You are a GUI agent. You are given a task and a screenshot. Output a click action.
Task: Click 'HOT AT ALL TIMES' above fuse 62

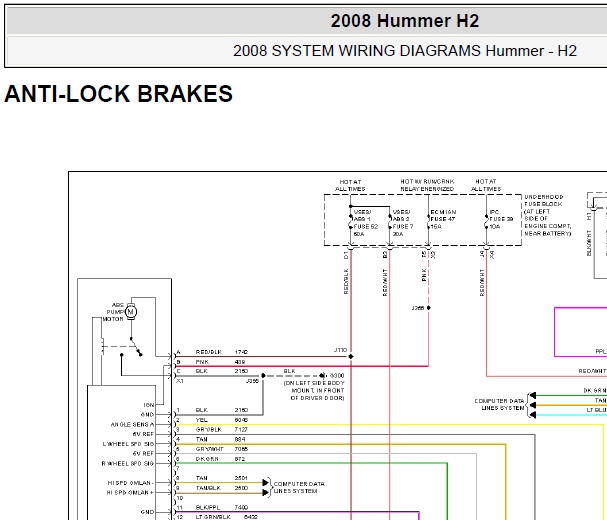(350, 185)
